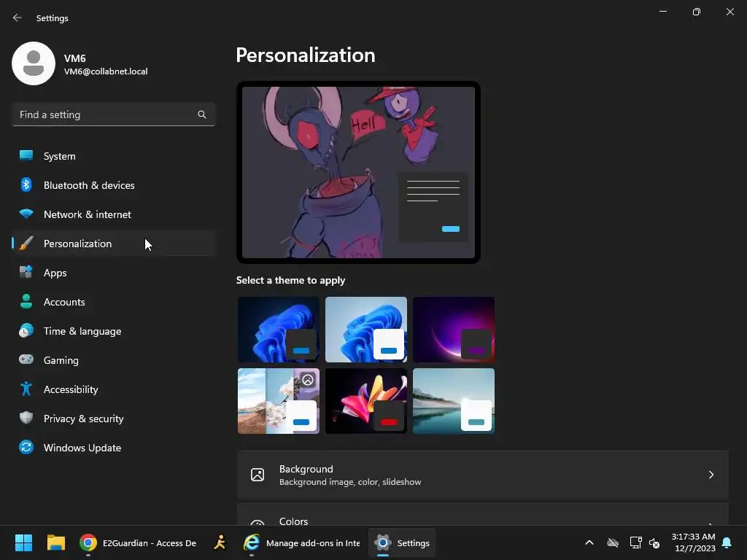Open the Accessibility figure icon
The width and height of the screenshot is (747, 560).
(x=26, y=389)
